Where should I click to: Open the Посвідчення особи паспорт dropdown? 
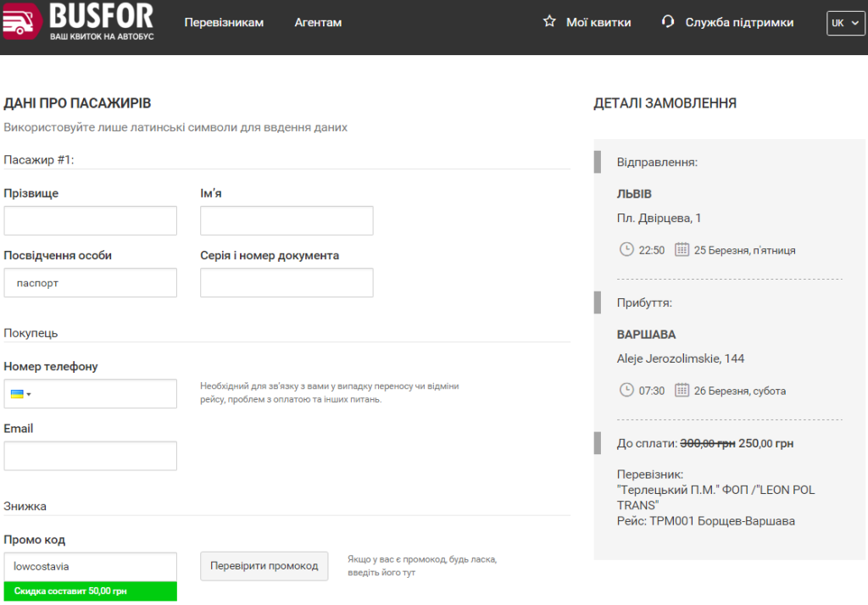(90, 283)
